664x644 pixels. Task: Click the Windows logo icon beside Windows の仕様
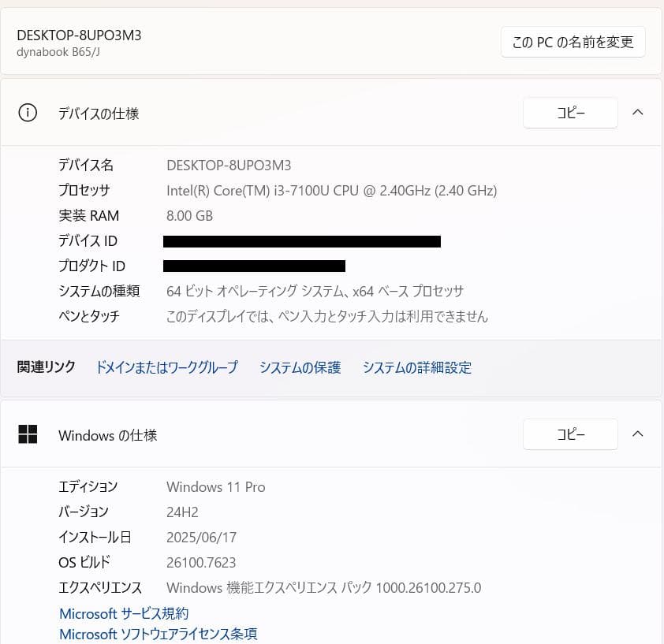(x=28, y=434)
